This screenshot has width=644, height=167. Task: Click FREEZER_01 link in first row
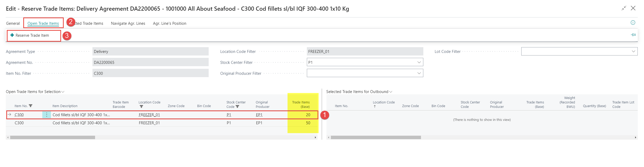click(x=149, y=115)
